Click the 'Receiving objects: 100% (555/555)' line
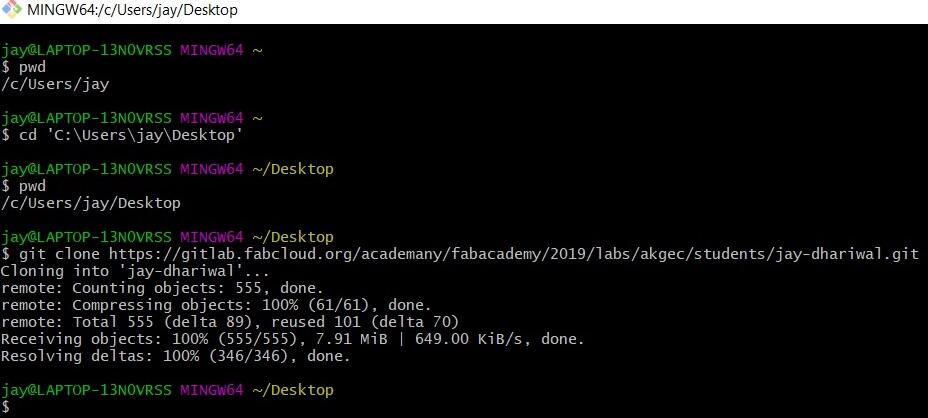 coord(292,339)
